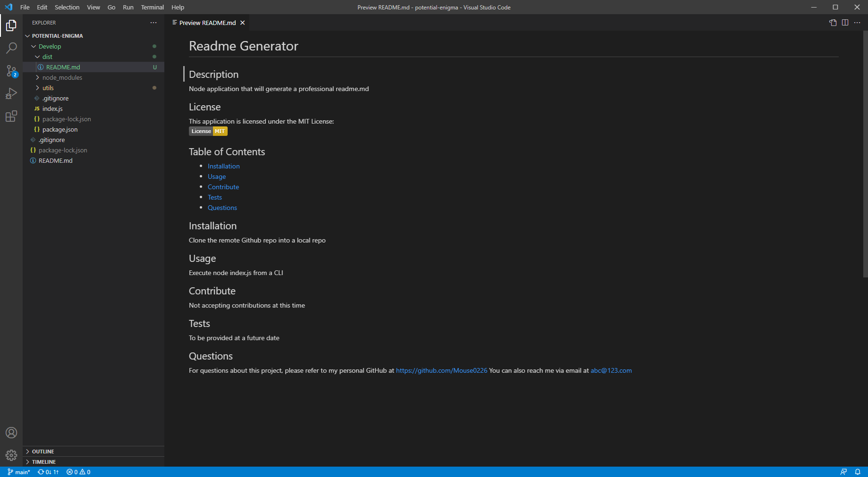Click the Show Source icon on the preview tab
This screenshot has width=868, height=477.
[x=833, y=22]
